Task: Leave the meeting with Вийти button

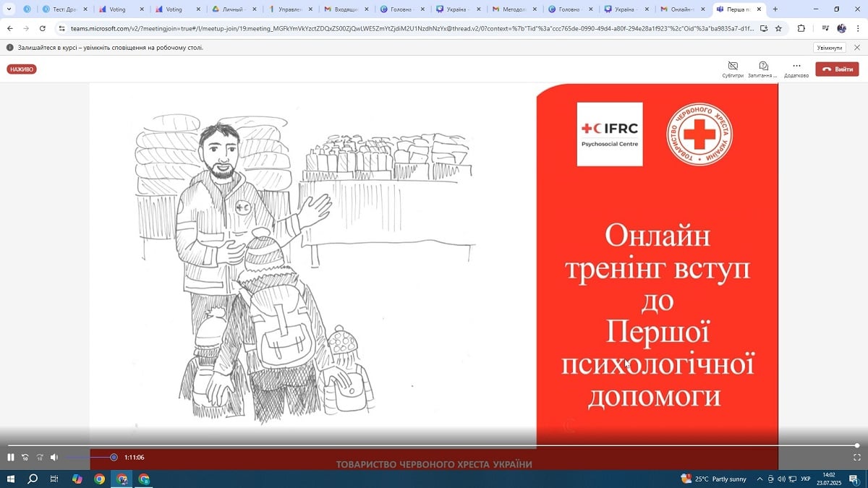Action: point(837,69)
